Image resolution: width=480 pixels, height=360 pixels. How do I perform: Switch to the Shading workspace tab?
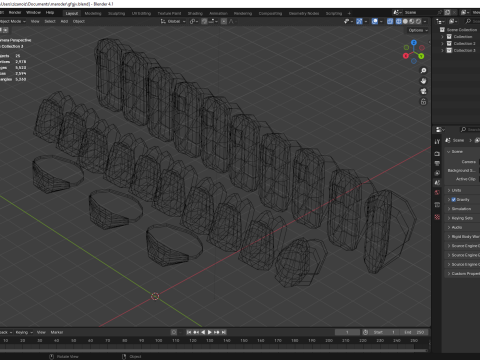(195, 13)
